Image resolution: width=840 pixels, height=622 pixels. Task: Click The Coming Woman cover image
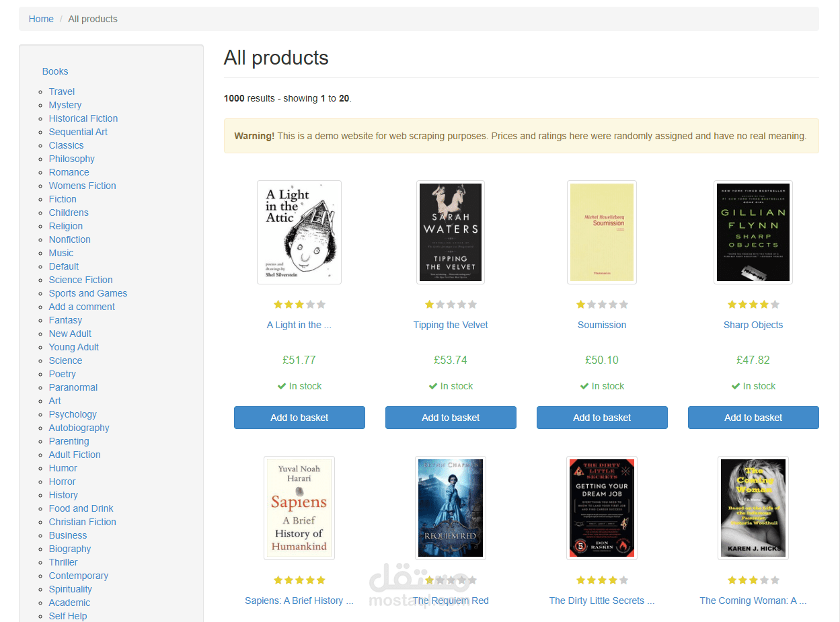pos(753,508)
